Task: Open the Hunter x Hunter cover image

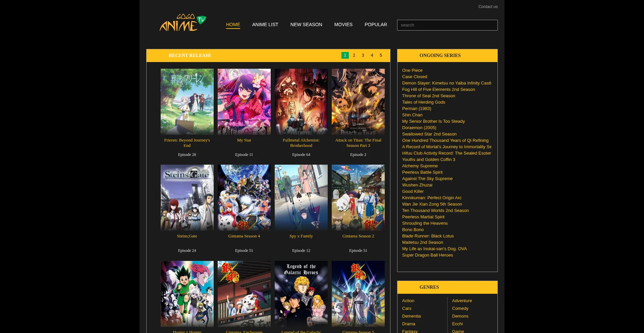Action: (187, 294)
